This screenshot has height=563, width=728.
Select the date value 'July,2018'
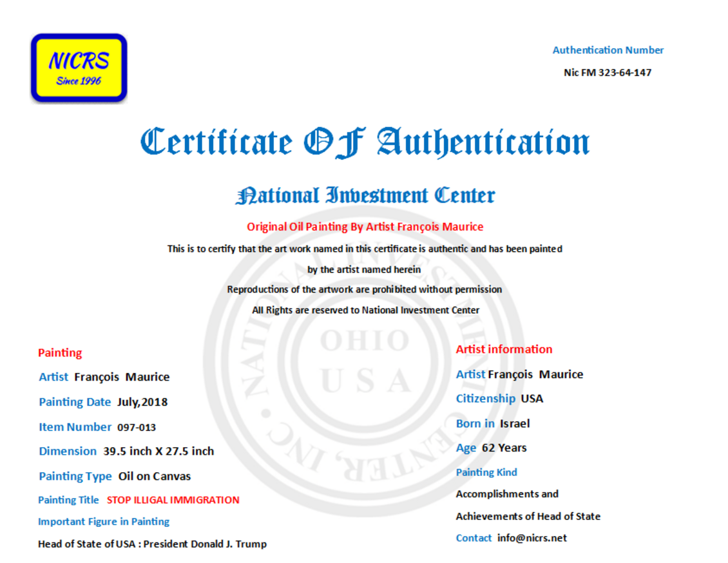click(142, 402)
